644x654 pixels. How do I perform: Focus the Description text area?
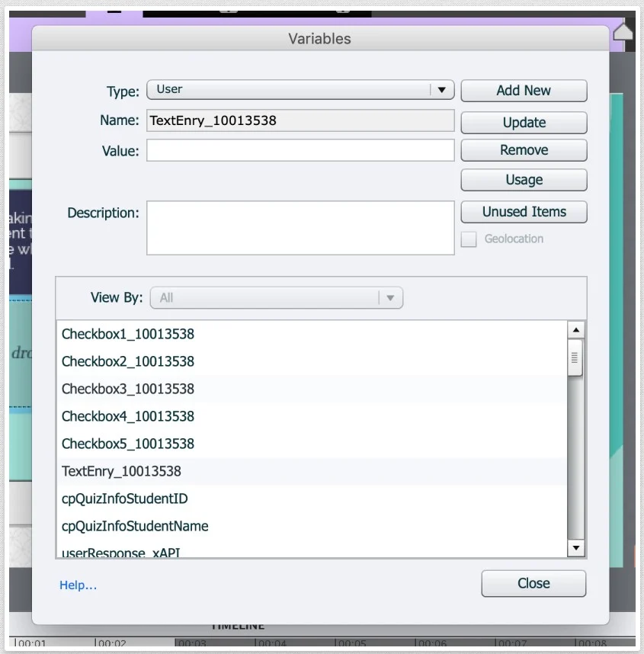pos(300,228)
